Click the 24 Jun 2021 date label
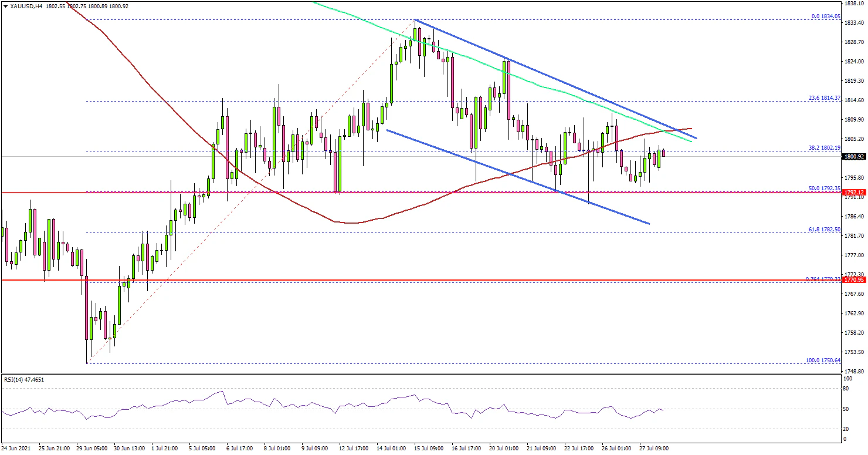This screenshot has height=455, width=868. pyautogui.click(x=18, y=448)
